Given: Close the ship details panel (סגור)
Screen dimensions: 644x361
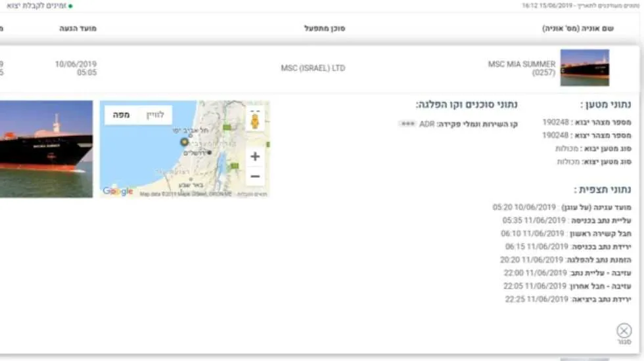Looking at the screenshot, I should 624,333.
